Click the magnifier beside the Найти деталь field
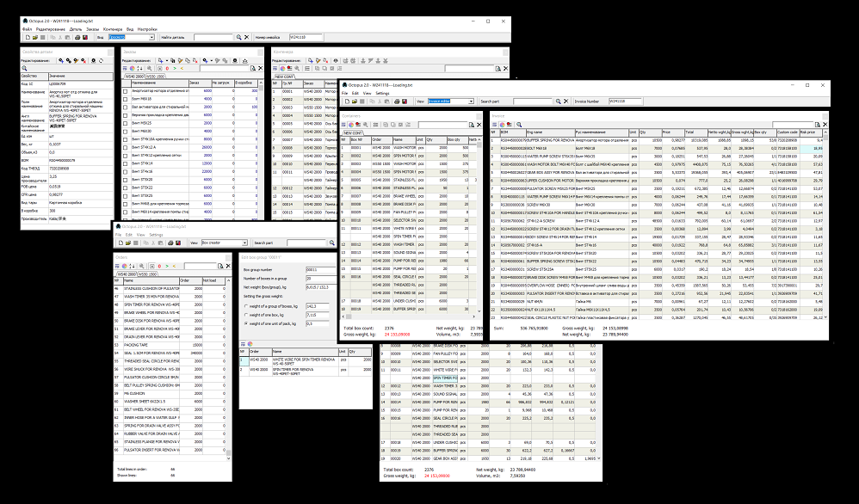859x504 pixels. pyautogui.click(x=239, y=37)
